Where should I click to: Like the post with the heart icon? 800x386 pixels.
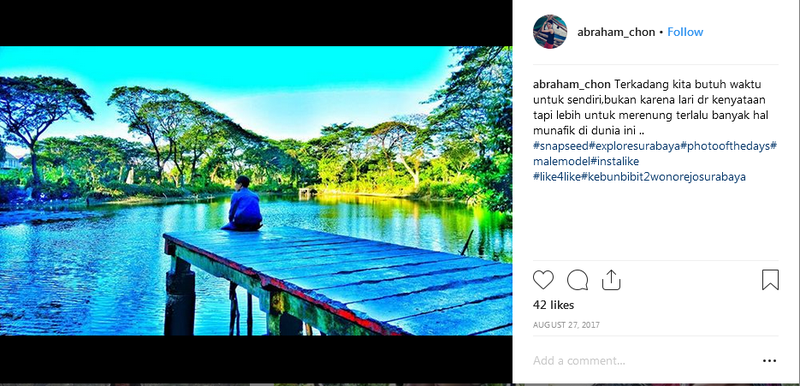[x=543, y=280]
